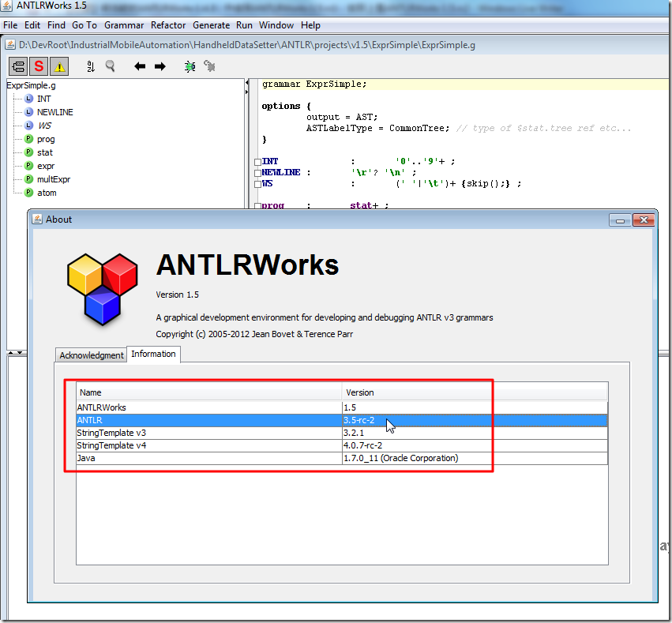Click the ANTLRWorks cubes logo

[x=103, y=289]
